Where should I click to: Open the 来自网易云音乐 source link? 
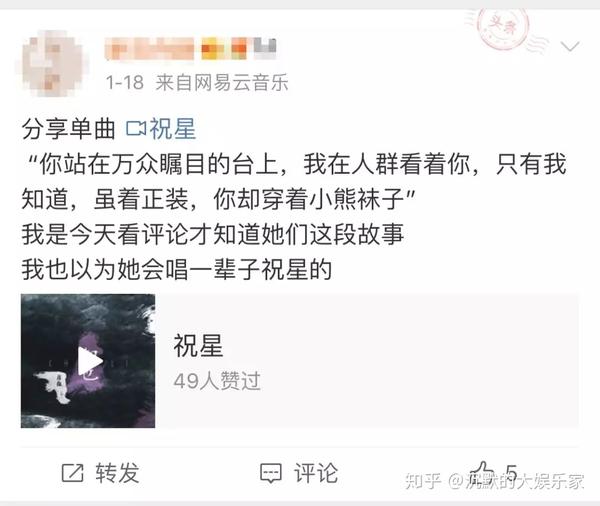(222, 82)
